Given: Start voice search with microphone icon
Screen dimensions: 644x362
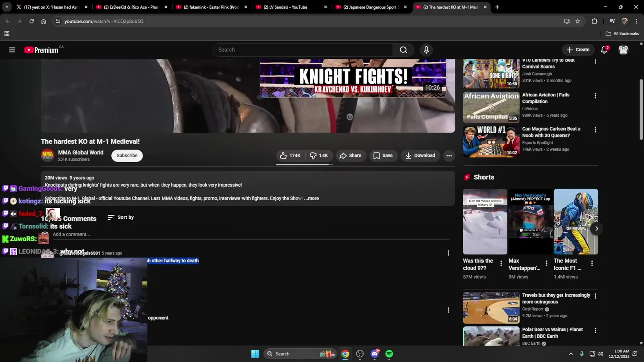Looking at the screenshot, I should (x=426, y=50).
